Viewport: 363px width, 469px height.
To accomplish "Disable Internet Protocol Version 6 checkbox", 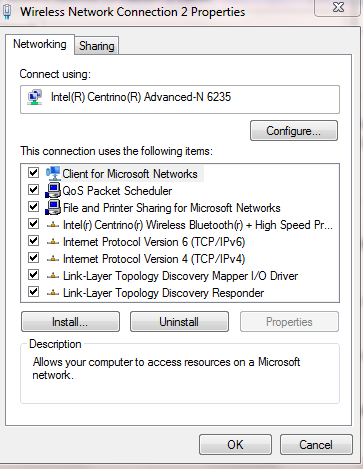I will [33, 240].
